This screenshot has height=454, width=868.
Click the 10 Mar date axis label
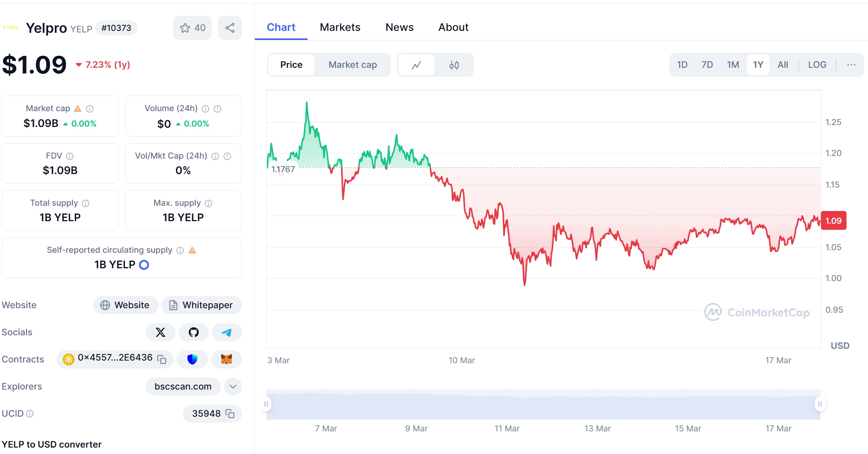click(x=462, y=361)
